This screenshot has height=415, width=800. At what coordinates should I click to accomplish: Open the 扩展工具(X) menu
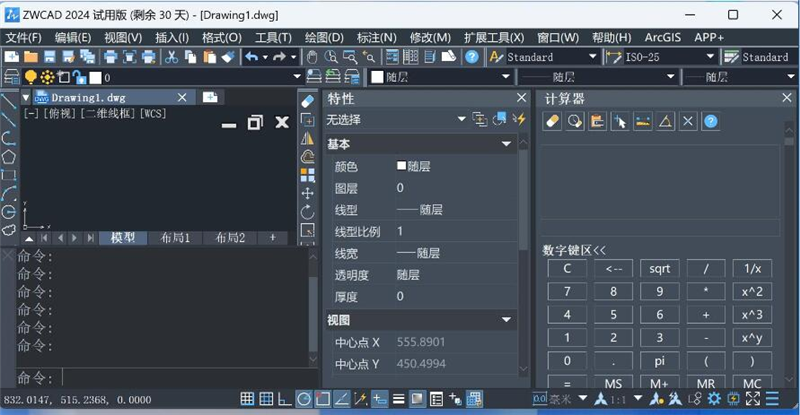click(x=494, y=37)
